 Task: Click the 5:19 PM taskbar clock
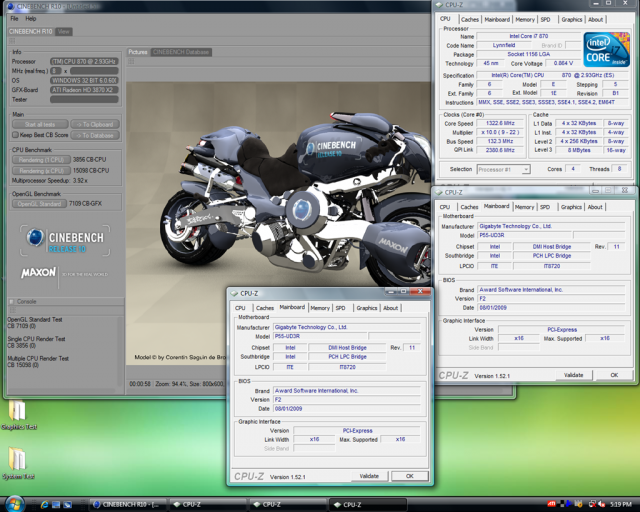click(x=620, y=505)
